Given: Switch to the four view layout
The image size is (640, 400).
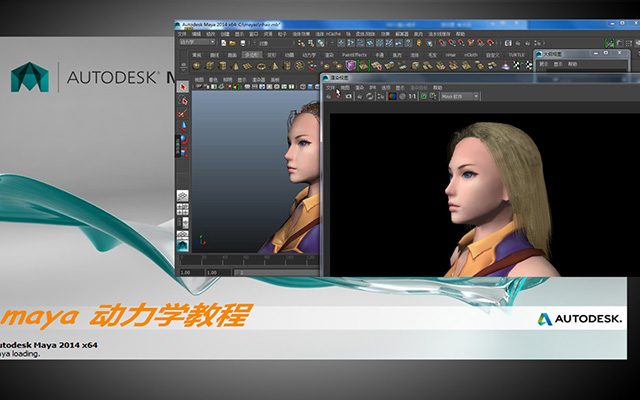Looking at the screenshot, I should (x=182, y=209).
